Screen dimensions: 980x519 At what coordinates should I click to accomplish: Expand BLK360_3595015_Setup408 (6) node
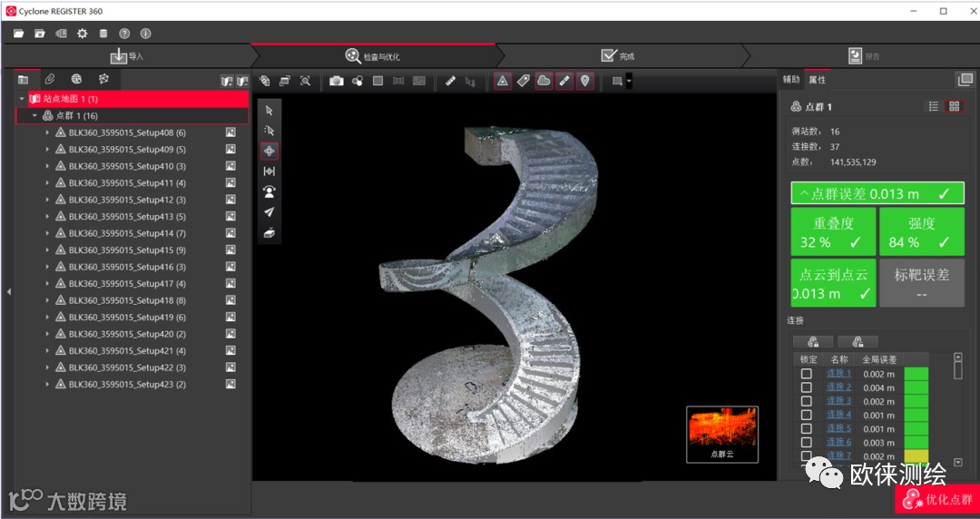(x=47, y=132)
